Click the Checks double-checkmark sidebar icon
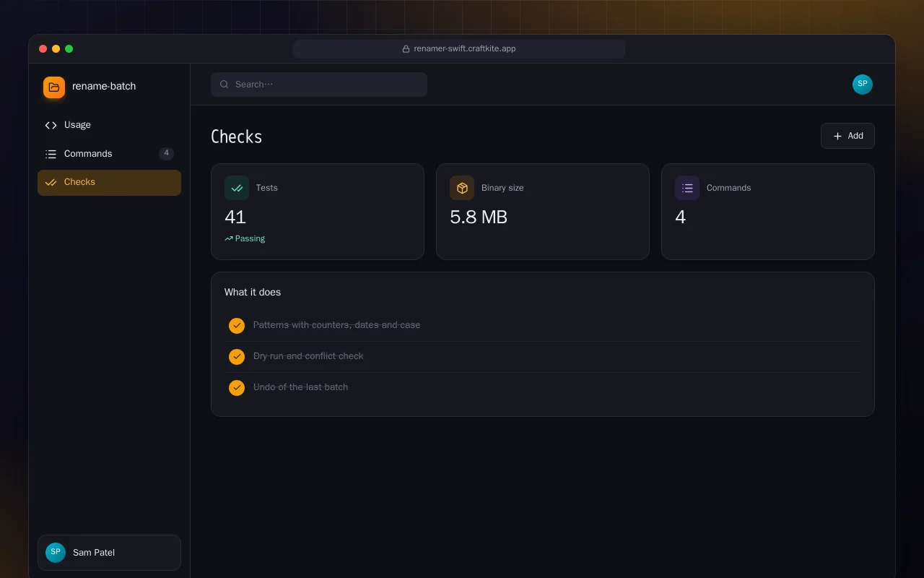The width and height of the screenshot is (924, 578). click(51, 182)
